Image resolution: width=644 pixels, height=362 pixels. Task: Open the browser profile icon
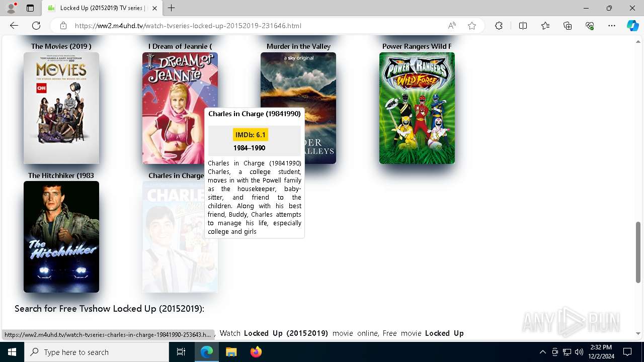11,8
